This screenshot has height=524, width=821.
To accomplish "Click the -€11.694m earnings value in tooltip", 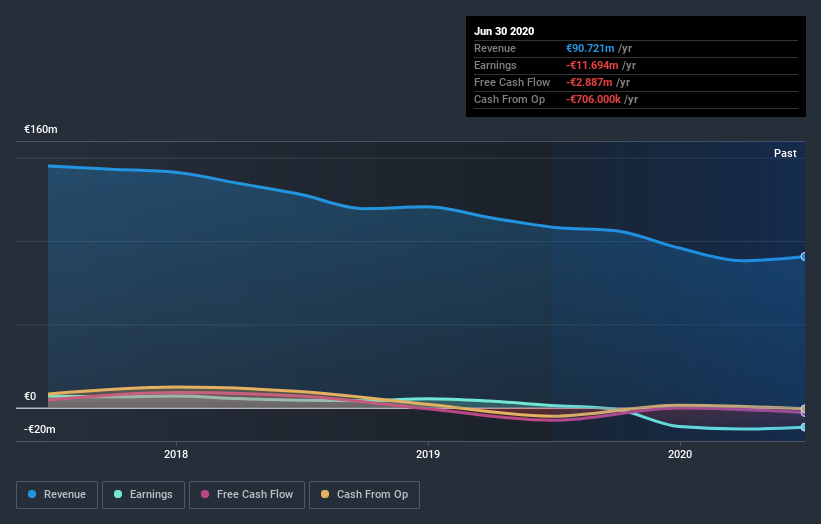I will coord(592,65).
